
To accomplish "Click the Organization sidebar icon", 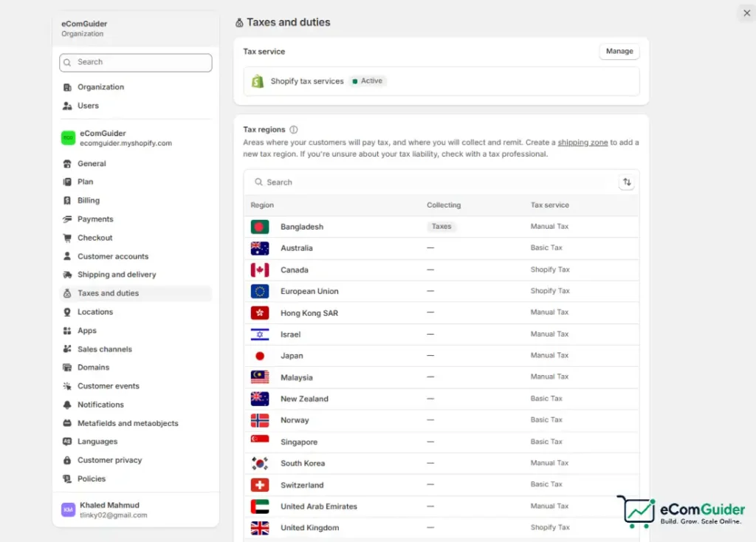I will click(67, 87).
